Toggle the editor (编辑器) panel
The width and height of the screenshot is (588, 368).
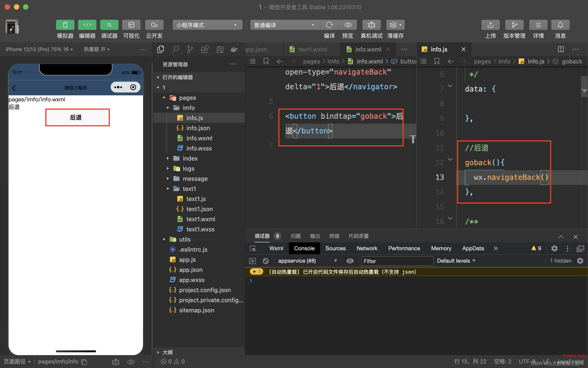tap(87, 25)
